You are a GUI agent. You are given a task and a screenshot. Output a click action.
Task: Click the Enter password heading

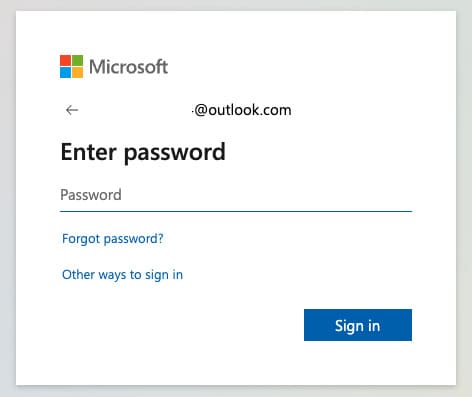tap(143, 152)
